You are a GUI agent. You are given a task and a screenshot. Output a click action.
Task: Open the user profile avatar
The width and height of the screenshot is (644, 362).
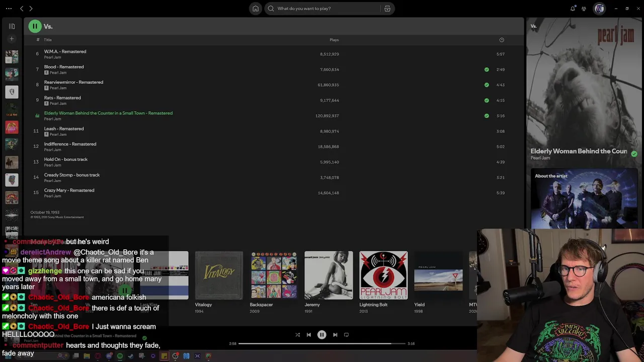tap(599, 9)
